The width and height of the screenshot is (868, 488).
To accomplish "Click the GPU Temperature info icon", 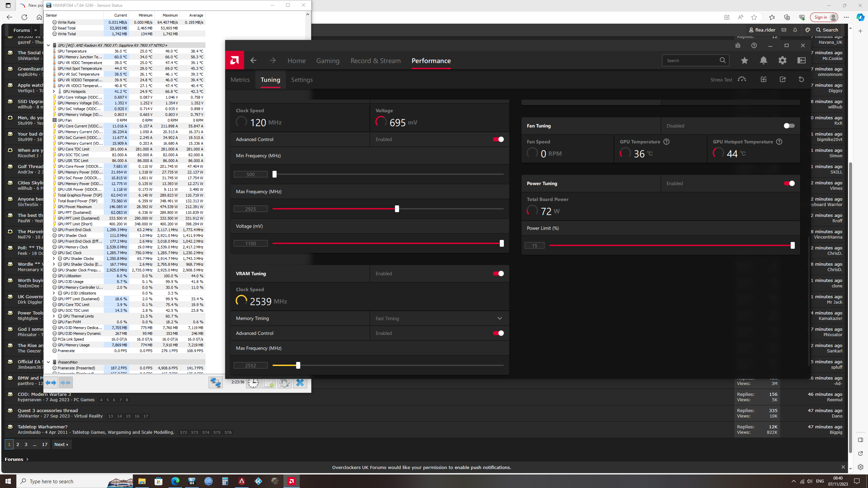I will coord(666,142).
